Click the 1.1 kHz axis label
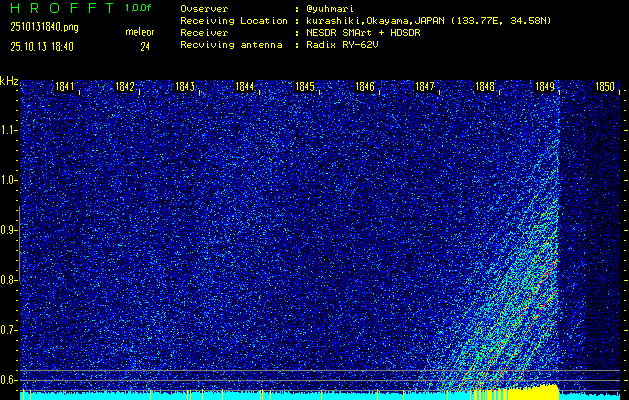The height and width of the screenshot is (400, 629). click(x=8, y=130)
